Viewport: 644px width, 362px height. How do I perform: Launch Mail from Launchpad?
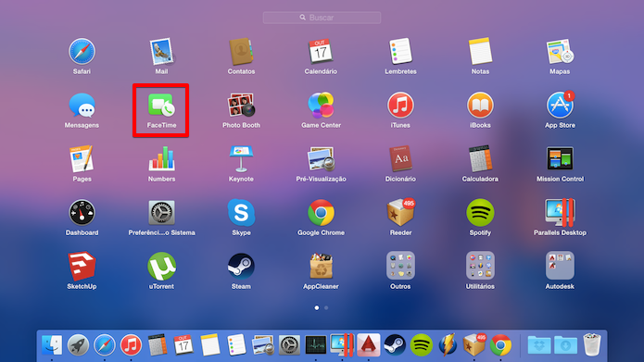161,52
